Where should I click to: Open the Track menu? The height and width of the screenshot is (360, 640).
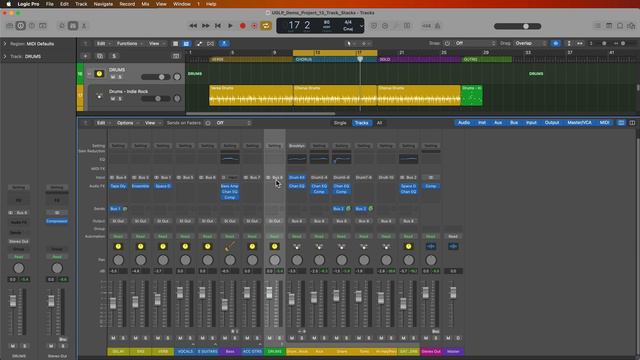click(x=81, y=4)
